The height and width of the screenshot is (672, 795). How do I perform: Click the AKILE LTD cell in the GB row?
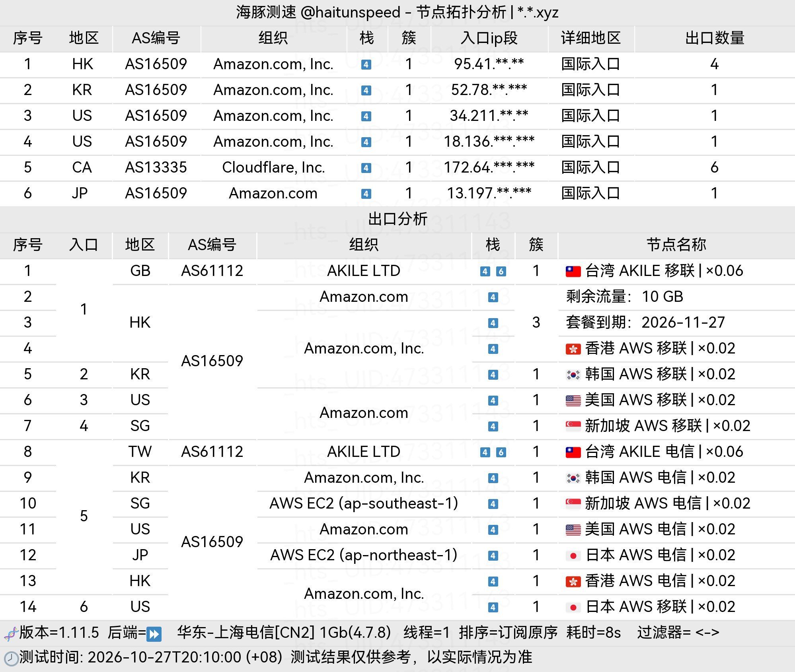[364, 271]
